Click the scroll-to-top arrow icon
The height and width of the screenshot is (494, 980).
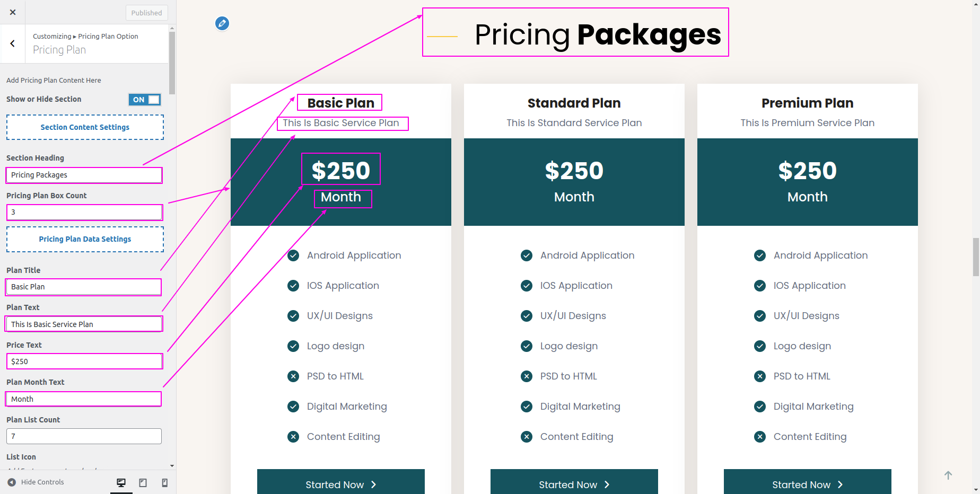tap(948, 475)
